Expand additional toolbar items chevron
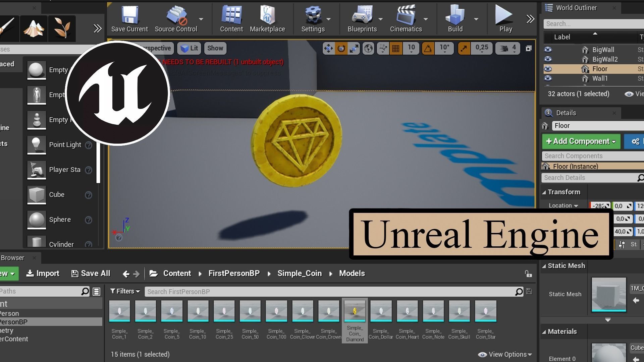Image resolution: width=644 pixels, height=362 pixels. (x=530, y=19)
